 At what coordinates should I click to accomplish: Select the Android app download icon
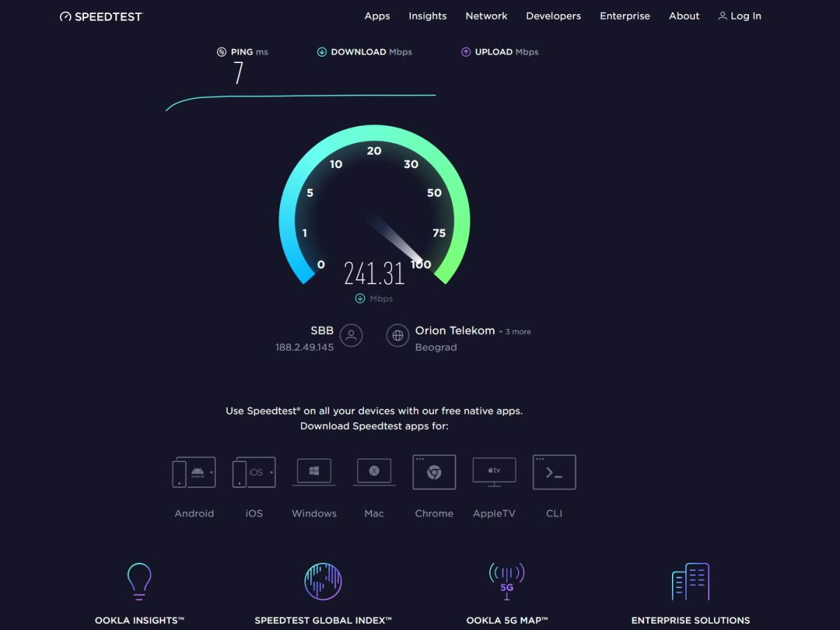tap(193, 472)
